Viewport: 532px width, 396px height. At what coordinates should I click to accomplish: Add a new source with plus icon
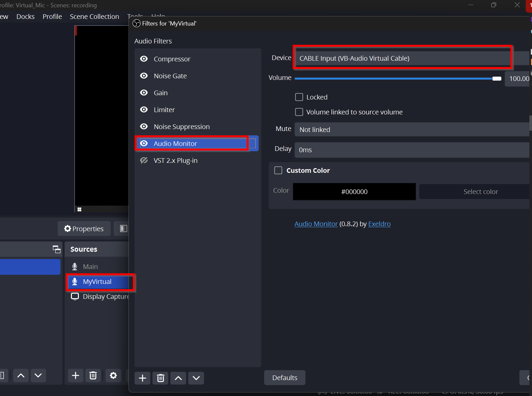coord(76,375)
